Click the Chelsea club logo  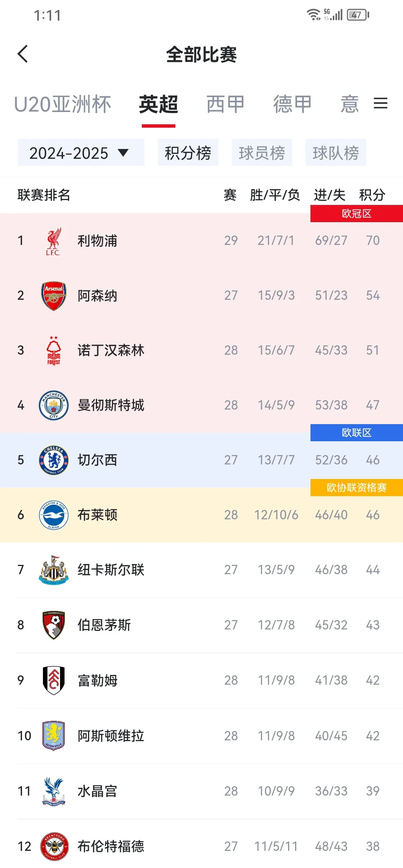pyautogui.click(x=53, y=460)
